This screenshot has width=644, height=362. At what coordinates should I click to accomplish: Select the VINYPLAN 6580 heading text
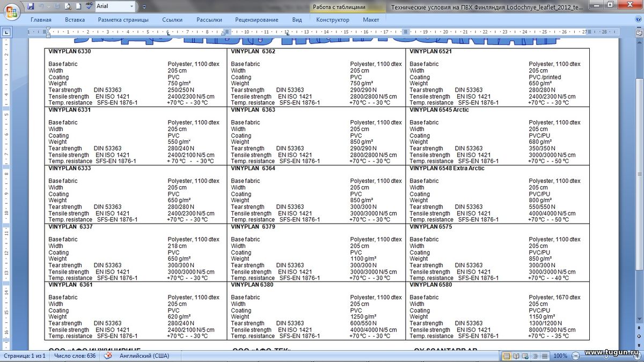pyautogui.click(x=430, y=285)
